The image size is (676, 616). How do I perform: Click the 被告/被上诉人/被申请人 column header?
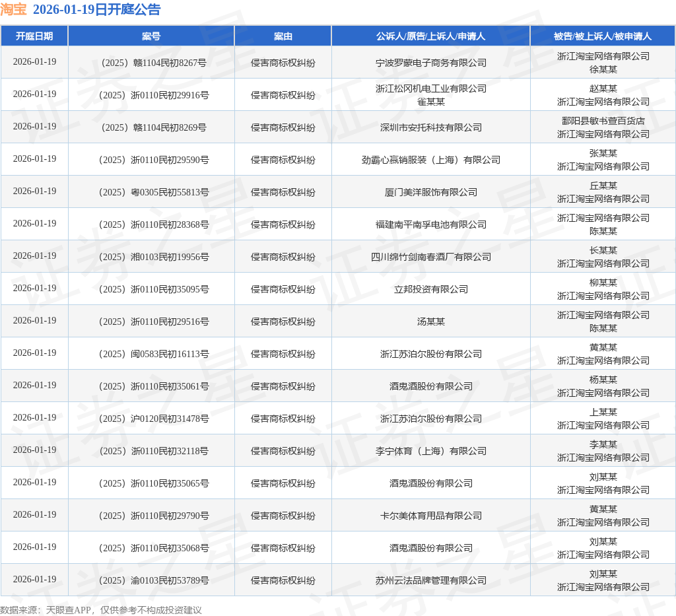click(603, 36)
